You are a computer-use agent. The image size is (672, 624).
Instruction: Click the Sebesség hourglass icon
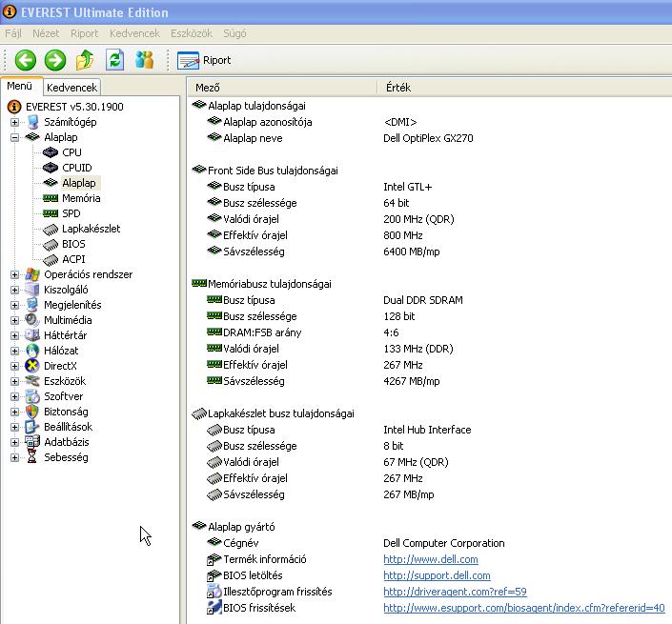tap(32, 457)
